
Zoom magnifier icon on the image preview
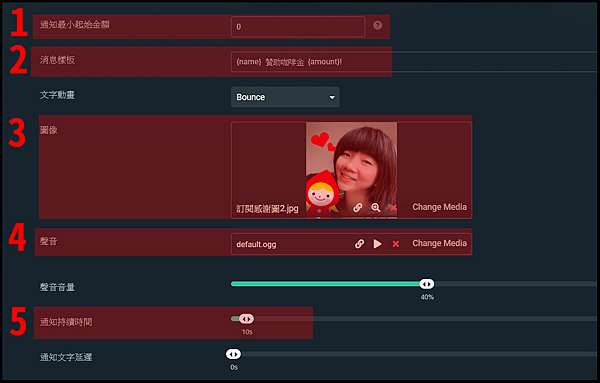[376, 207]
